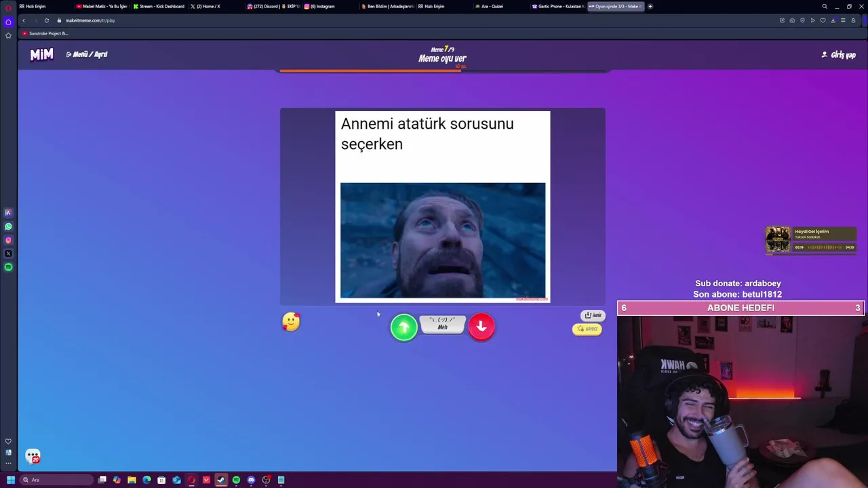Screen dimensions: 868x488
Task: Open downloads icon in browser toolbar
Action: [x=833, y=20]
